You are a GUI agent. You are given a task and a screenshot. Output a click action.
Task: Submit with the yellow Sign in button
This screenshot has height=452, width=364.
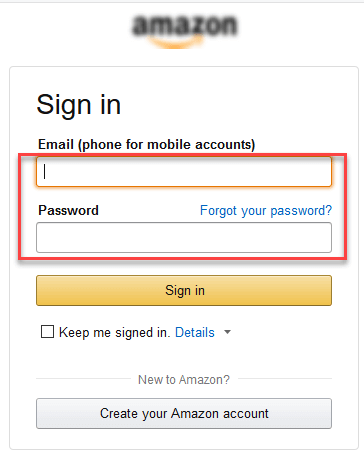click(x=184, y=290)
